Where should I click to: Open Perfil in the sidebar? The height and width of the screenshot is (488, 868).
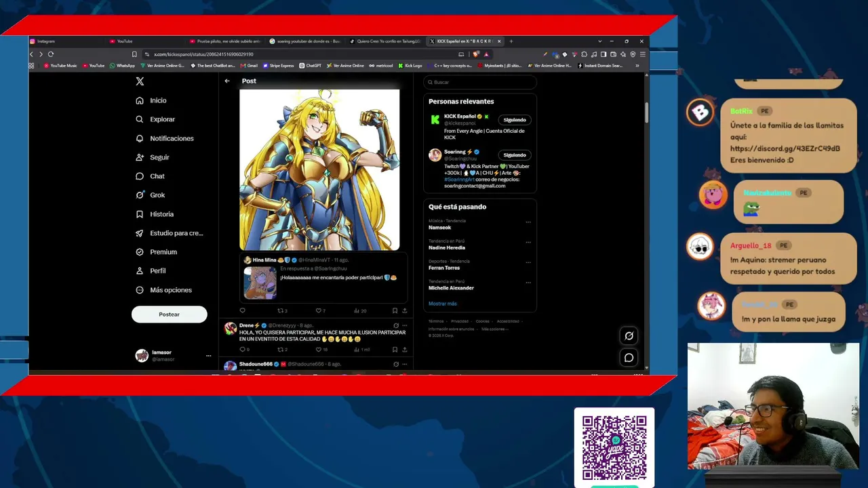pyautogui.click(x=150, y=271)
